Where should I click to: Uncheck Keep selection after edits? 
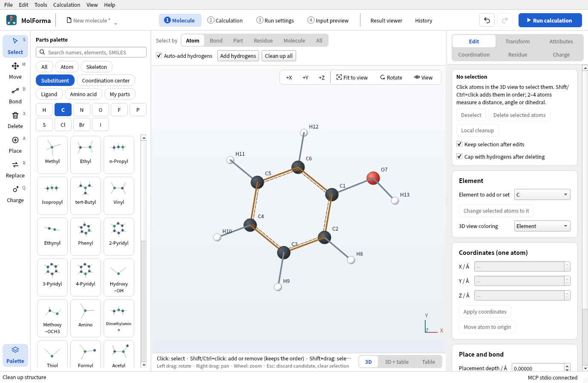point(459,144)
